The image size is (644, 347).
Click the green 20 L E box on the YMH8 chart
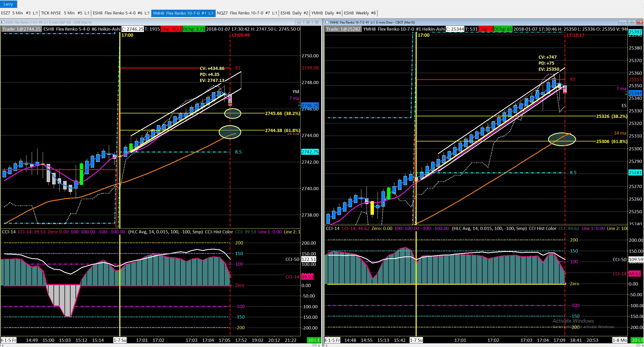coord(637,340)
